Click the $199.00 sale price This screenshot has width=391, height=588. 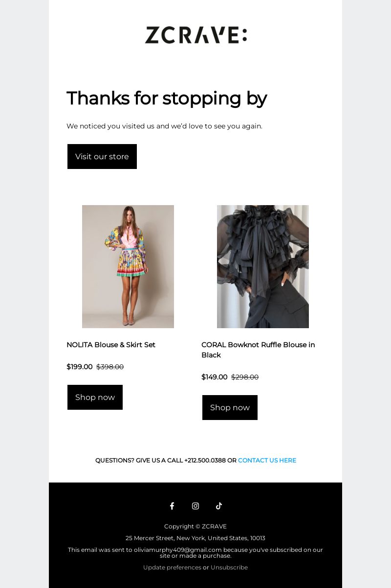tap(79, 367)
